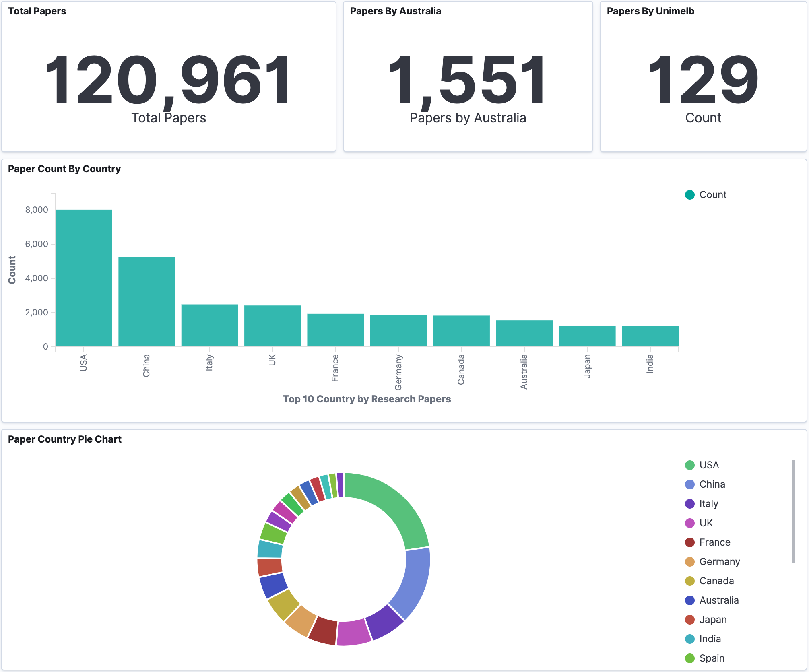This screenshot has height=672, width=809.
Task: Click the Paper Count By Country title
Action: click(x=64, y=169)
